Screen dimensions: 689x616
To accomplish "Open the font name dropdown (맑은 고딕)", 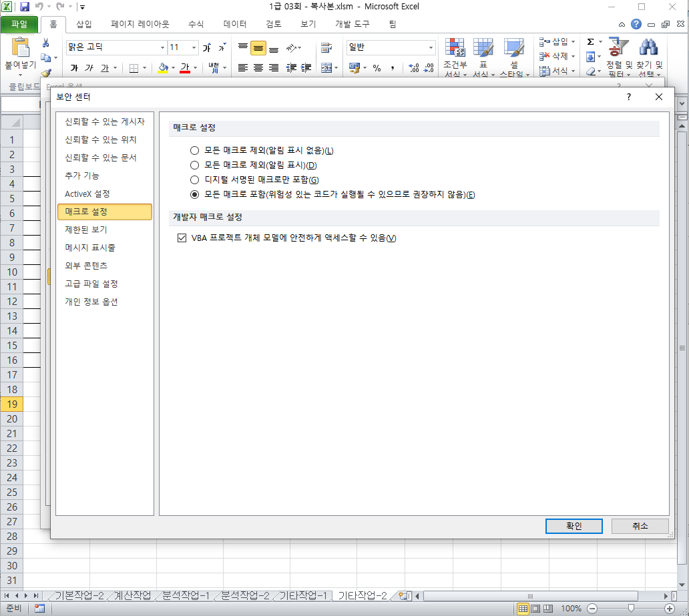I will point(162,48).
